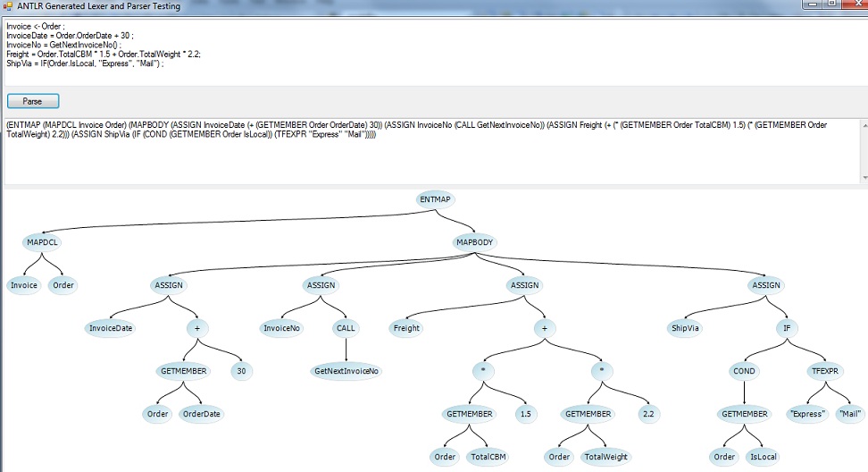
Task: Select the IF node
Action: (x=787, y=328)
